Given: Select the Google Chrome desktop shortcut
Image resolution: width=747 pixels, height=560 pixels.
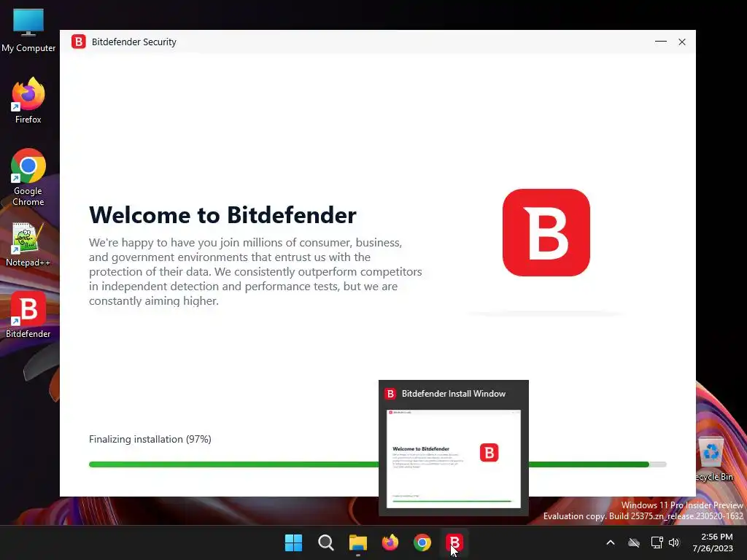Looking at the screenshot, I should click(28, 177).
